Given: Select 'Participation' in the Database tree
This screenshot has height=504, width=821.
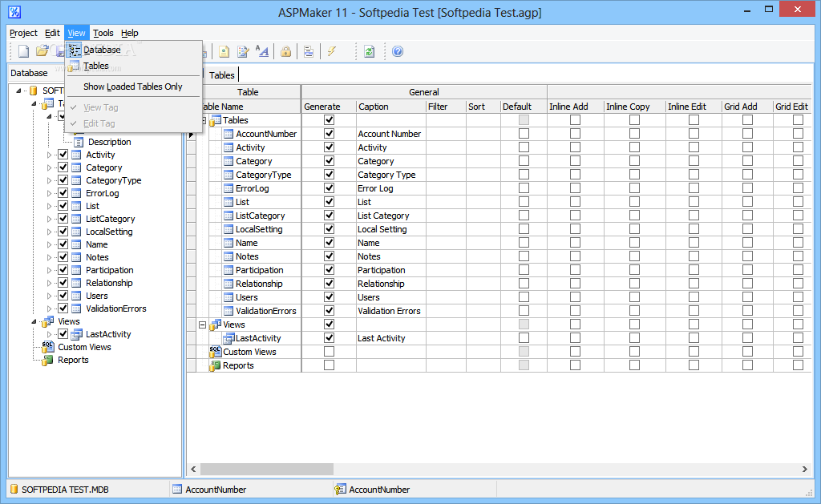Looking at the screenshot, I should point(109,270).
